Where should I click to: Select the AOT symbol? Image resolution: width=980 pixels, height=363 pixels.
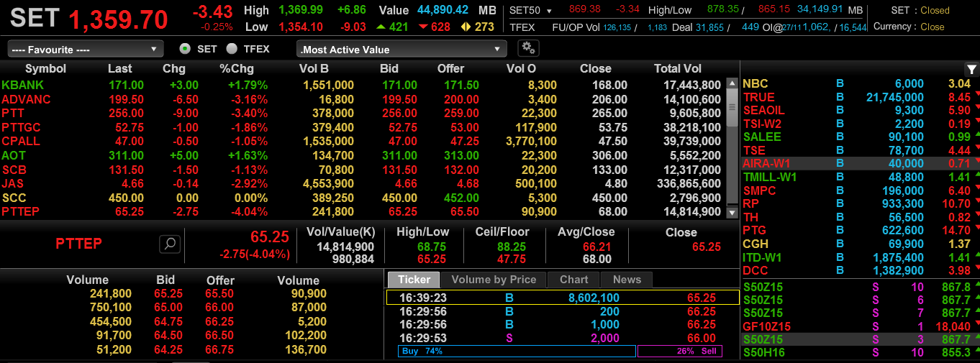[13, 155]
